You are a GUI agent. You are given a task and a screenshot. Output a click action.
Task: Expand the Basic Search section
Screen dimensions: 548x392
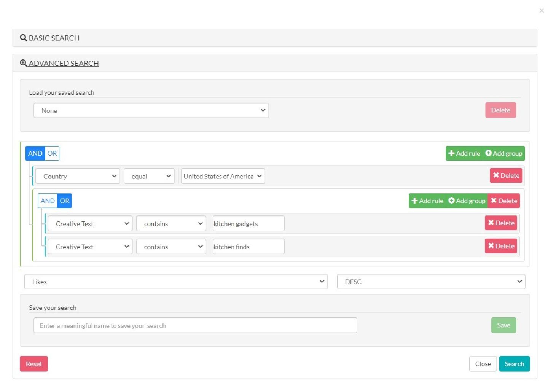(54, 38)
